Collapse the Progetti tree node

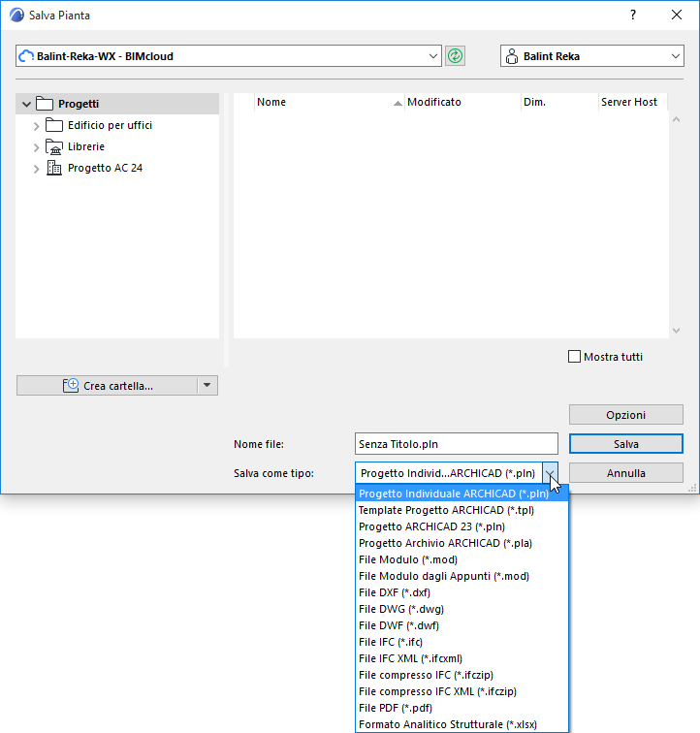click(x=26, y=104)
